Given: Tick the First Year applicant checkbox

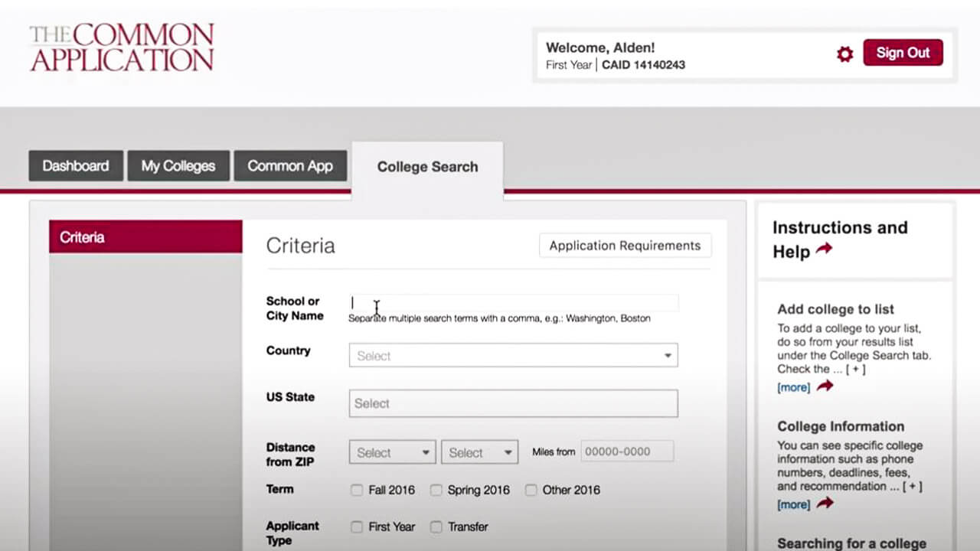Looking at the screenshot, I should 357,527.
